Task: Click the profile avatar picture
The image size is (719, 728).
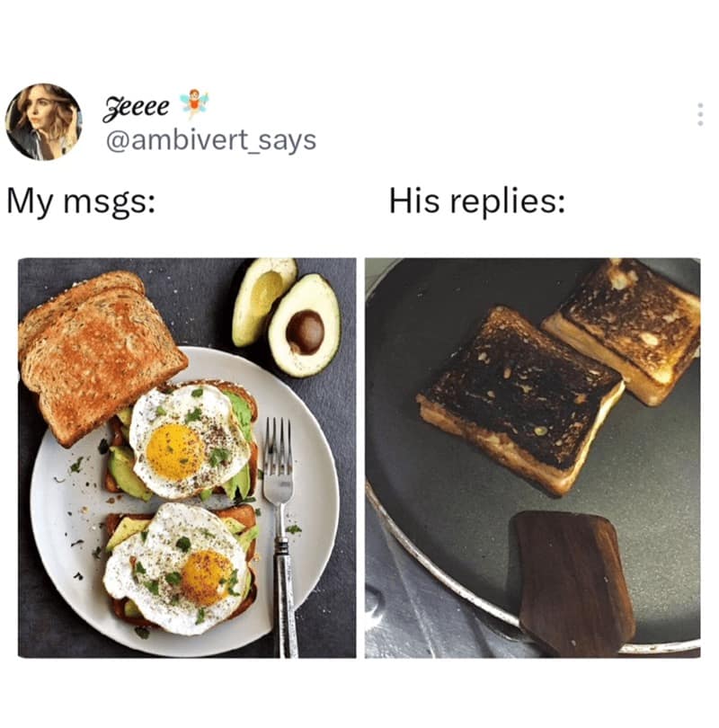Action: (44, 121)
